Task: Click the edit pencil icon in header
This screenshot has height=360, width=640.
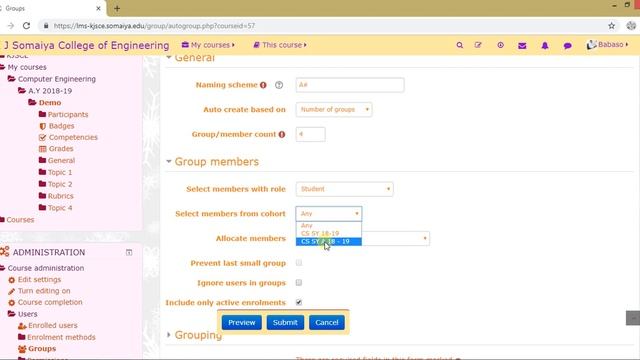Action: point(478,45)
